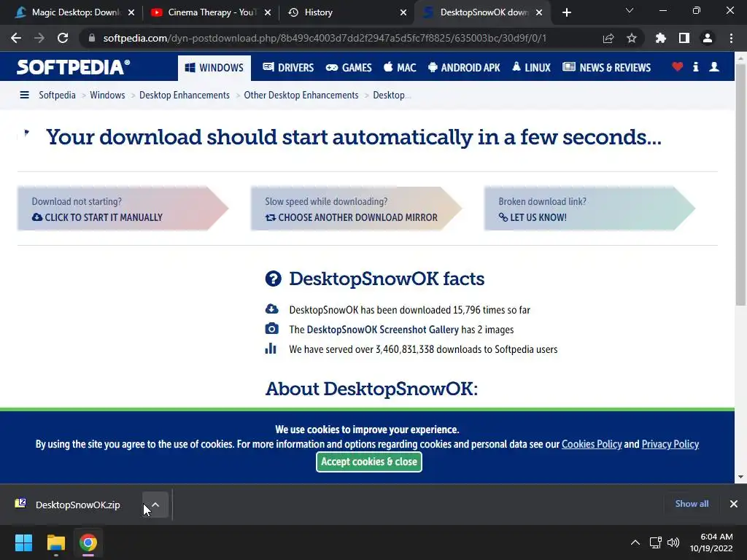This screenshot has width=747, height=560.
Task: Open the Chrome extensions puzzle icon
Action: [x=661, y=38]
